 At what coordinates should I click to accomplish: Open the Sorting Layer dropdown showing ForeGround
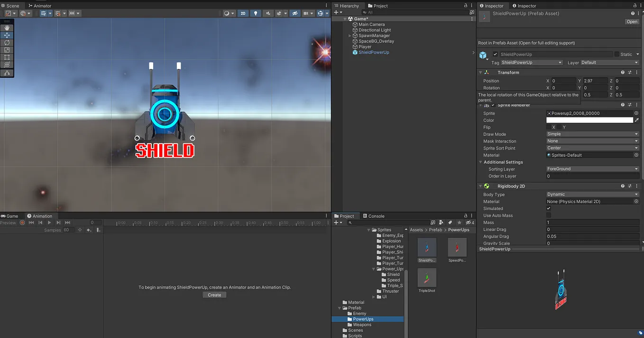592,169
